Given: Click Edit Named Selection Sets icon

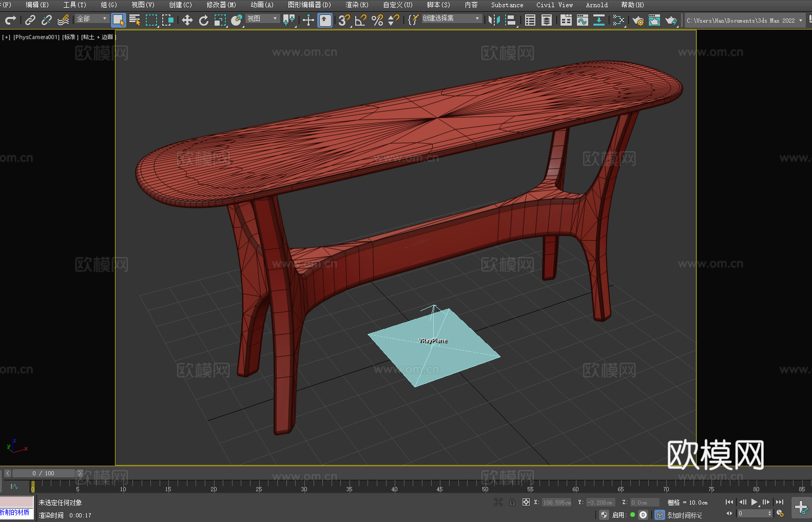Looking at the screenshot, I should pyautogui.click(x=413, y=20).
